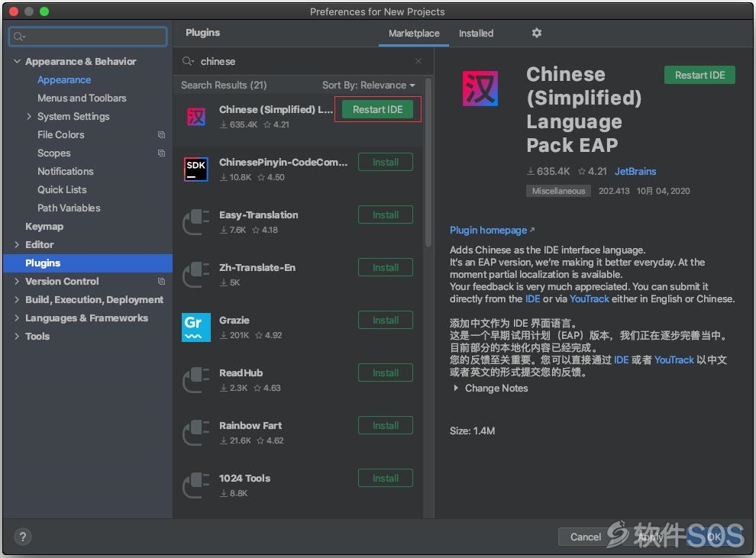Viewport: 756px width, 558px height.
Task: Click the settings search magnifier icon
Action: tap(19, 37)
